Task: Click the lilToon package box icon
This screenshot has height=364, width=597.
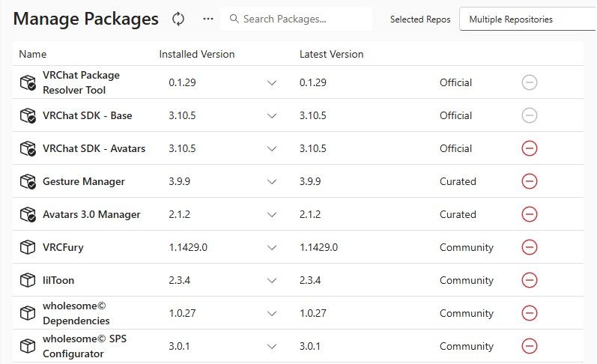Action: click(x=28, y=280)
